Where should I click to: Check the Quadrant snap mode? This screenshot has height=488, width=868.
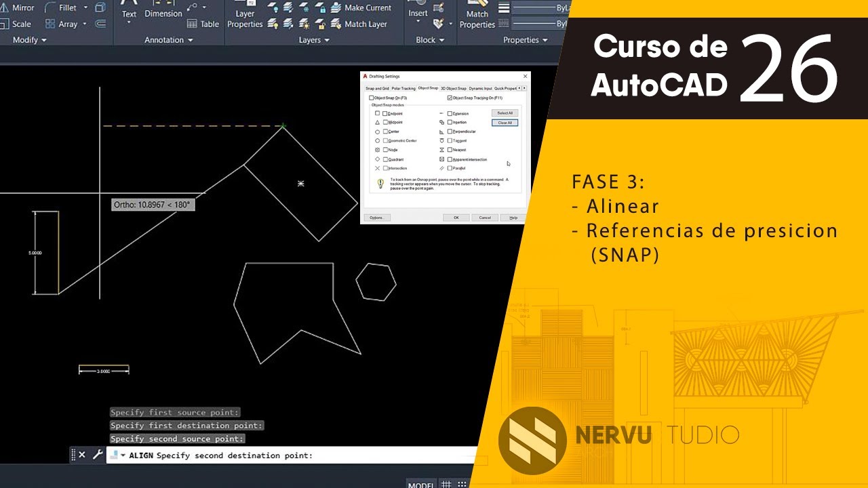(x=385, y=159)
